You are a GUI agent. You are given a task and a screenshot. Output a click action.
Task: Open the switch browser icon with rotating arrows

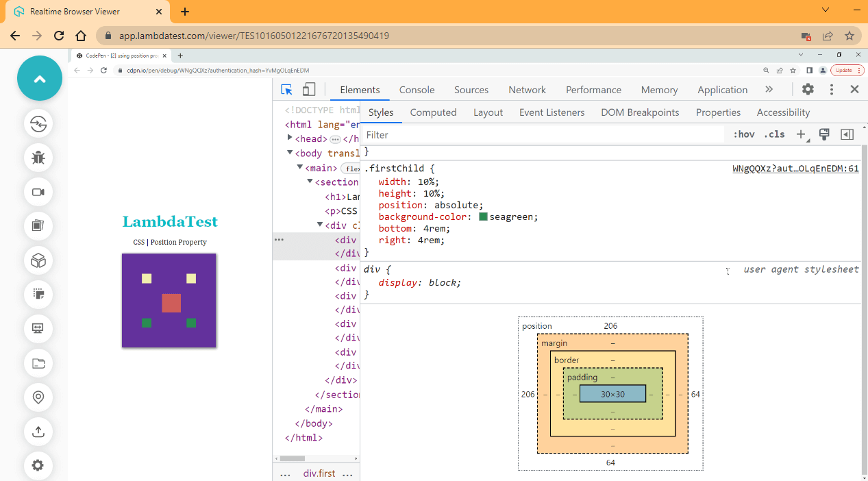tap(38, 123)
